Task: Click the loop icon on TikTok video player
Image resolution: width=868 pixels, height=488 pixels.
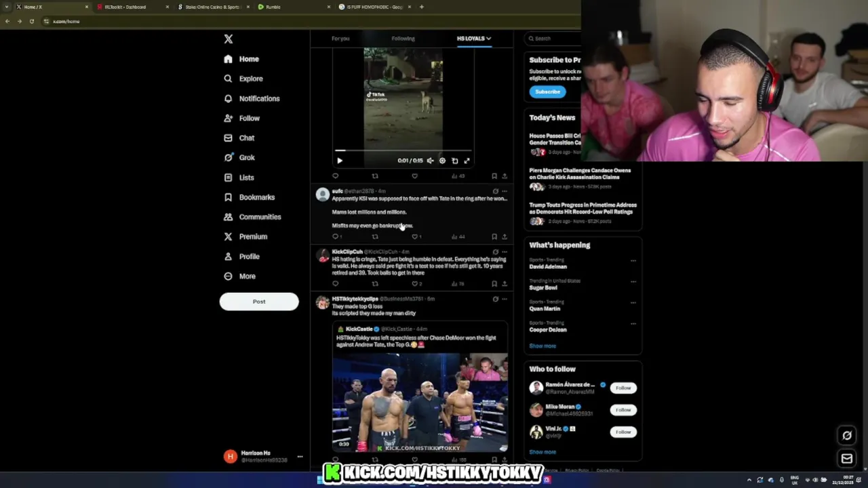Action: (454, 161)
